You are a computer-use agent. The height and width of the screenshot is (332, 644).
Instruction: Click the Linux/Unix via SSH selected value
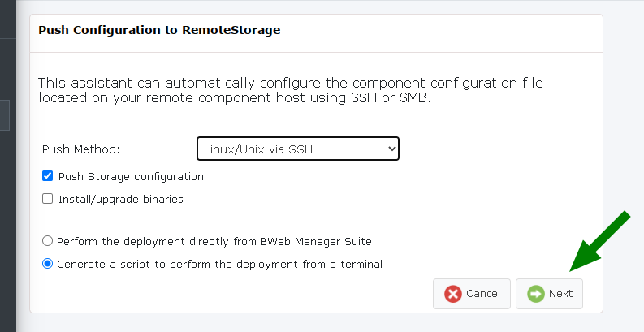tap(258, 149)
